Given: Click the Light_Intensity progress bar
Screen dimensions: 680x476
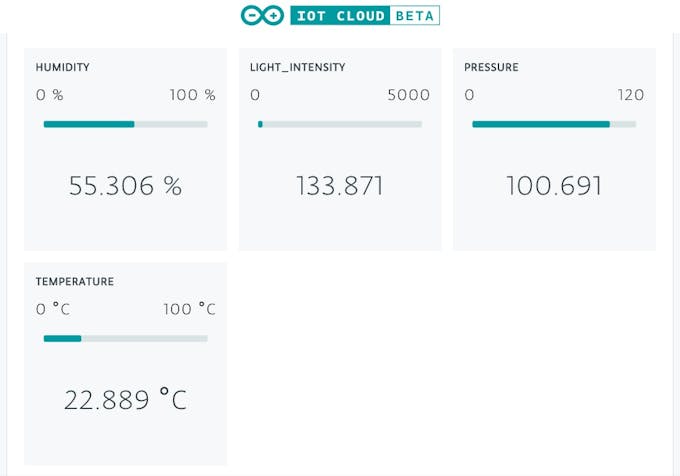Looking at the screenshot, I should pyautogui.click(x=340, y=124).
